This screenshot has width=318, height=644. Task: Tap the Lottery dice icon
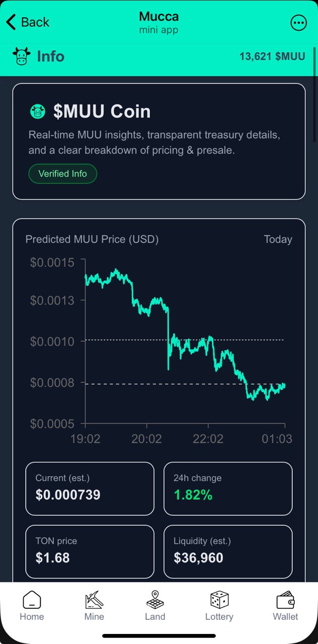[219, 600]
